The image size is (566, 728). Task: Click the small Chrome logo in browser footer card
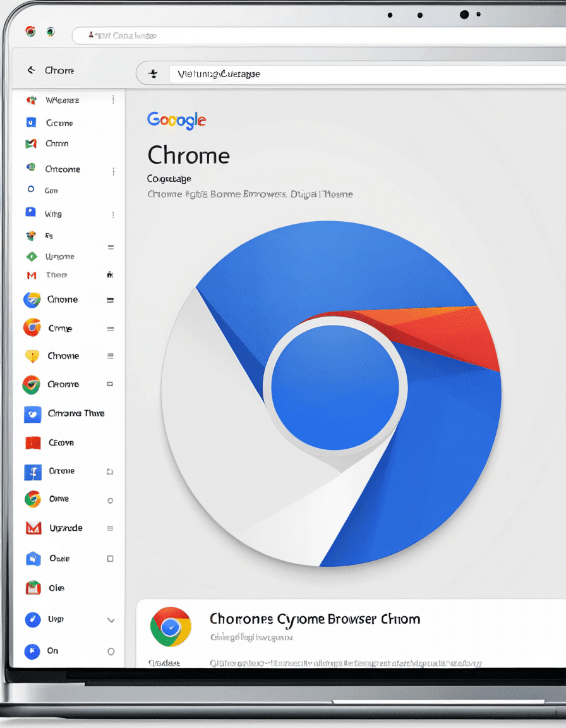pos(171,627)
